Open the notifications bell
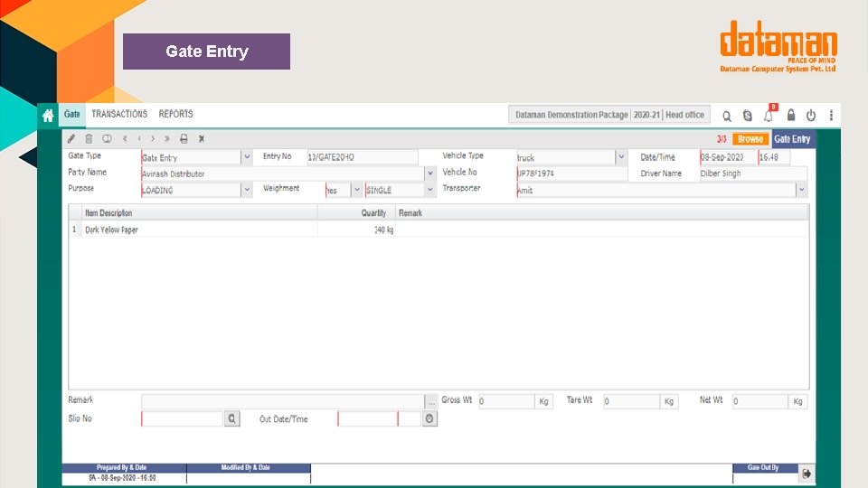Image resolution: width=868 pixels, height=488 pixels. (769, 116)
